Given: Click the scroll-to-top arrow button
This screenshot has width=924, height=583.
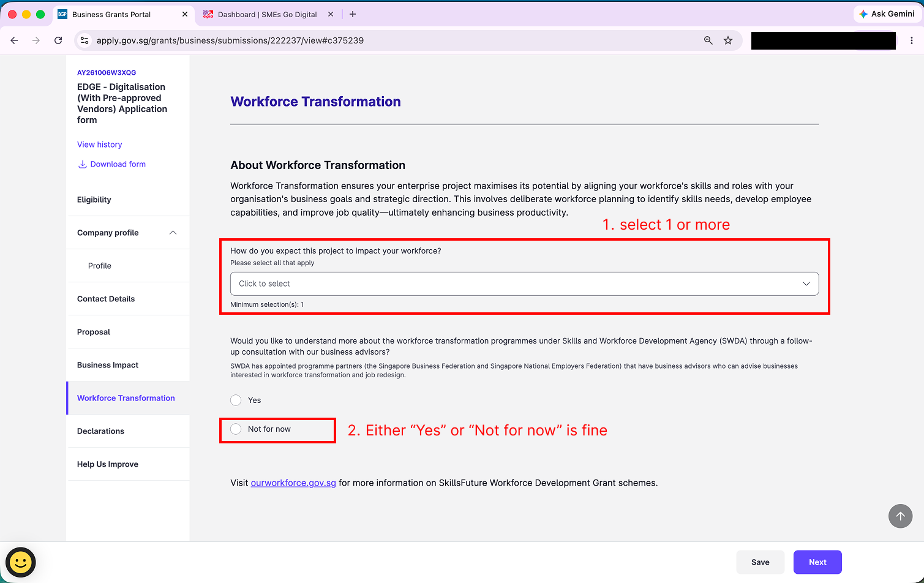Looking at the screenshot, I should point(900,516).
